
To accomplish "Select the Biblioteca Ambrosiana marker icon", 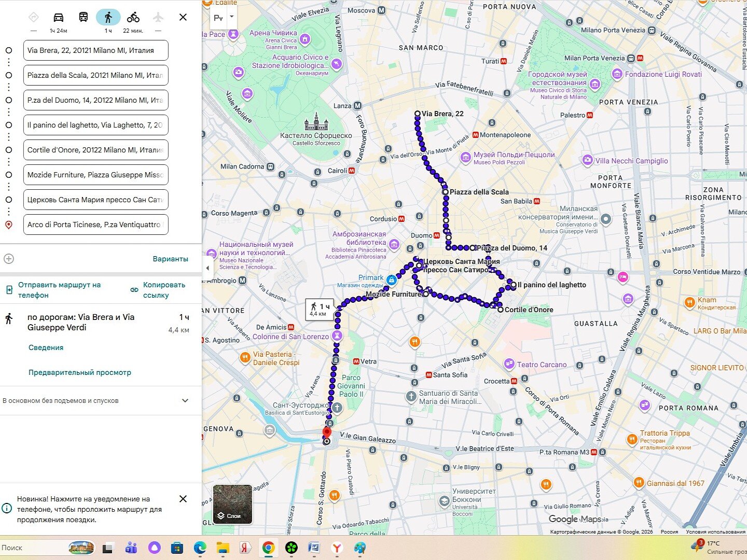I will [394, 245].
